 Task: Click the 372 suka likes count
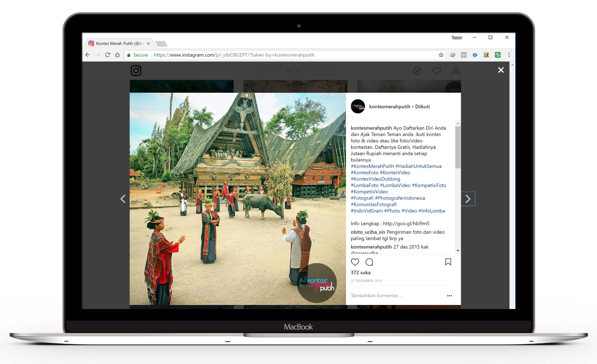(361, 272)
